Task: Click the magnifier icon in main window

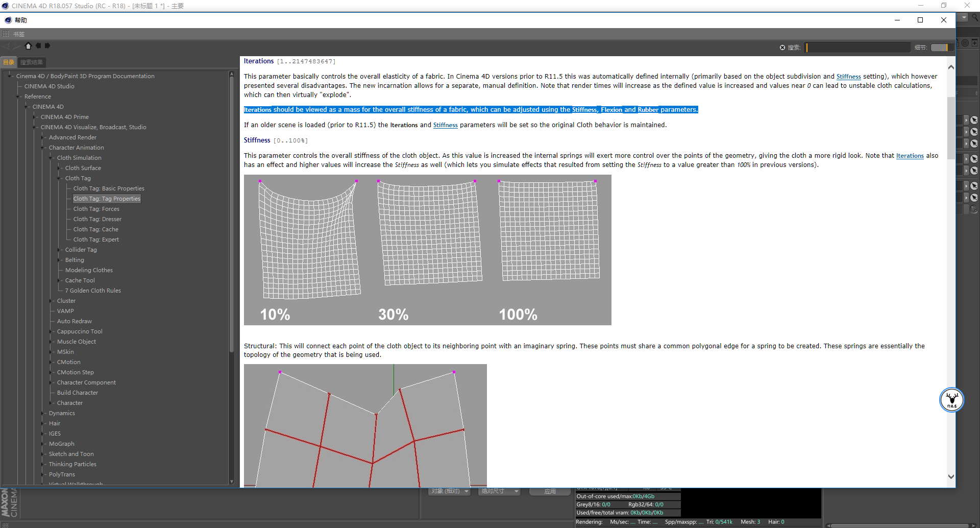Action: (975, 17)
